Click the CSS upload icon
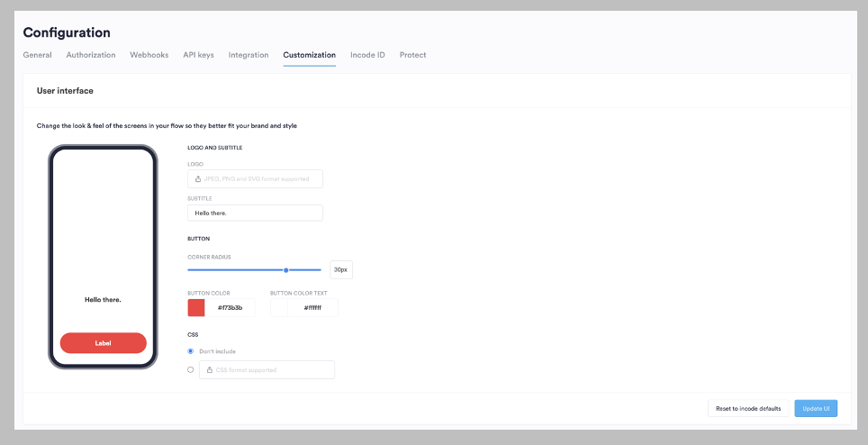Viewport: 868px width, 445px height. coord(209,369)
